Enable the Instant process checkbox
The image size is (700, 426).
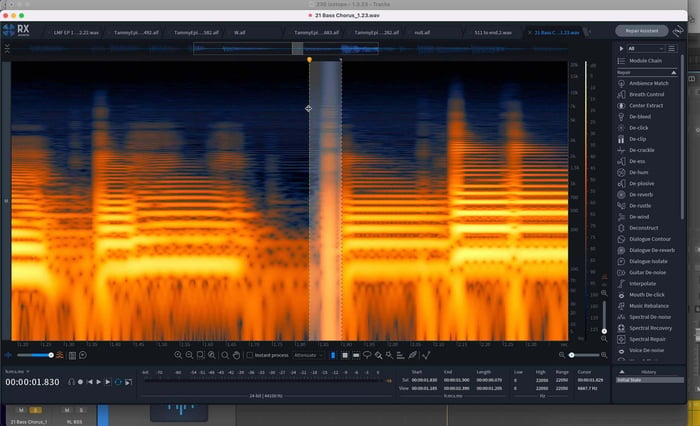250,355
